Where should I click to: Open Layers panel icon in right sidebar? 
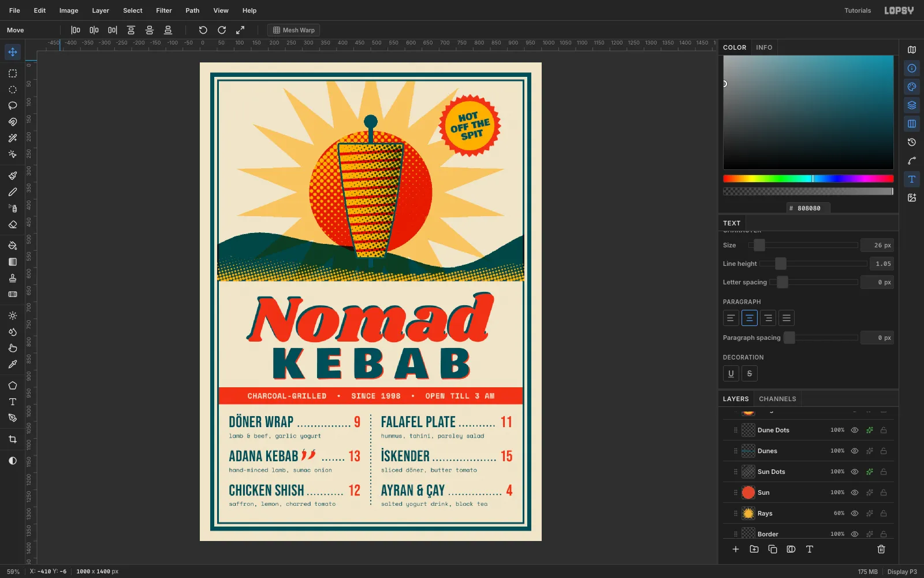912,105
